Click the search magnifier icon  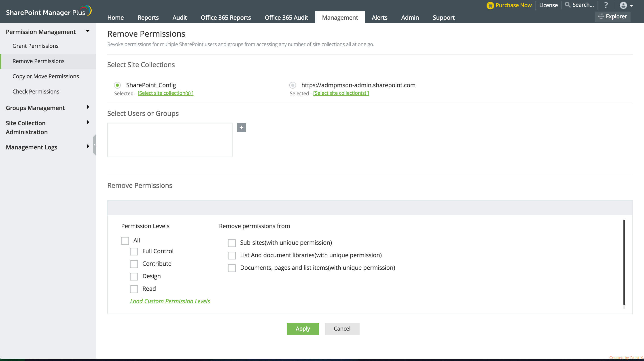[568, 5]
